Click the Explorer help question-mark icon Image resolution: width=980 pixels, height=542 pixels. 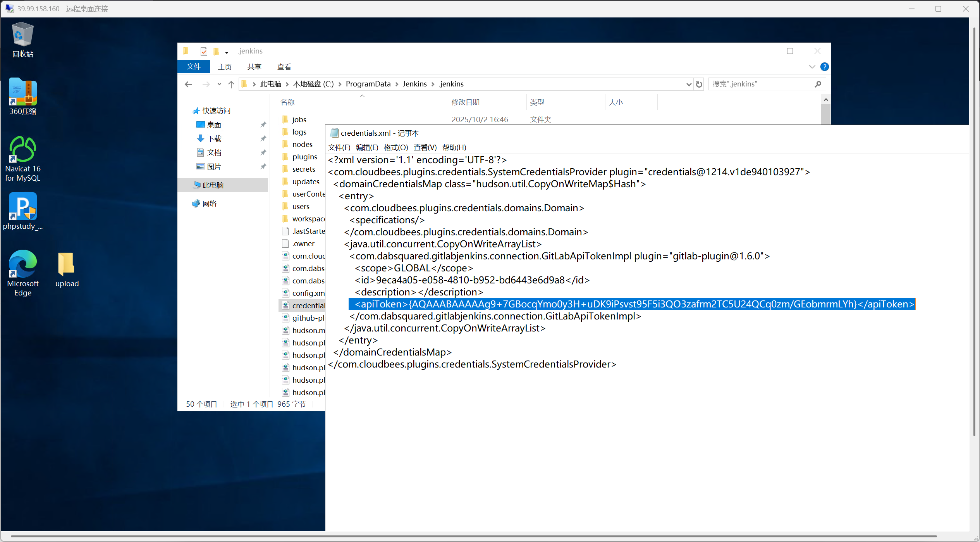coord(824,67)
